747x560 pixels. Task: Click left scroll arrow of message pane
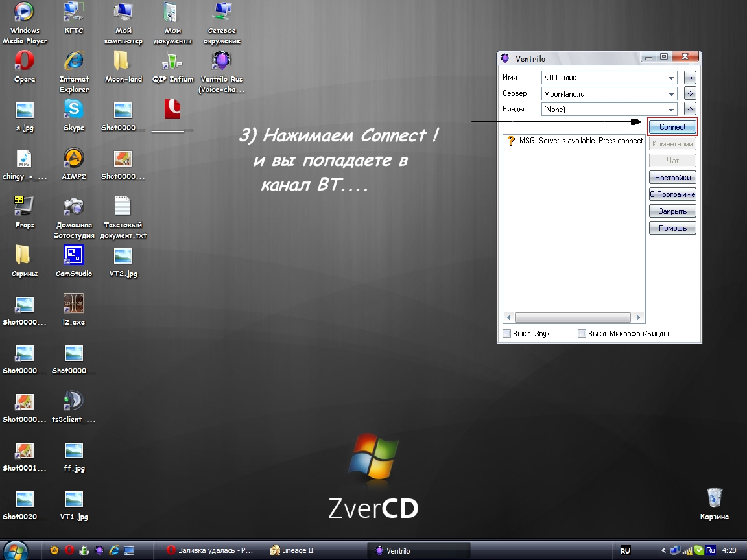[509, 317]
